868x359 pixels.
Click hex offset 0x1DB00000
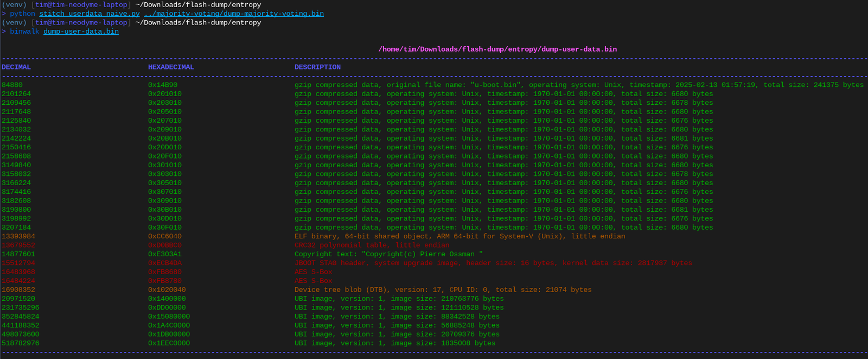[169, 334]
